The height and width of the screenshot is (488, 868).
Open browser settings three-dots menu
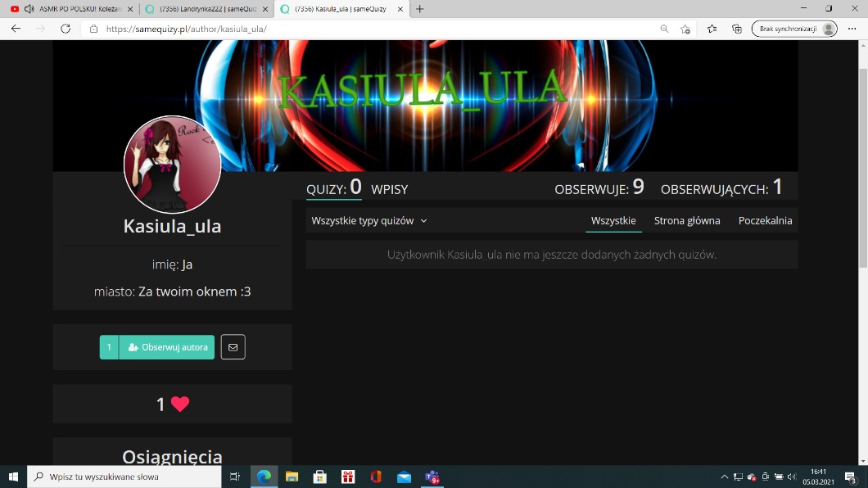point(852,29)
